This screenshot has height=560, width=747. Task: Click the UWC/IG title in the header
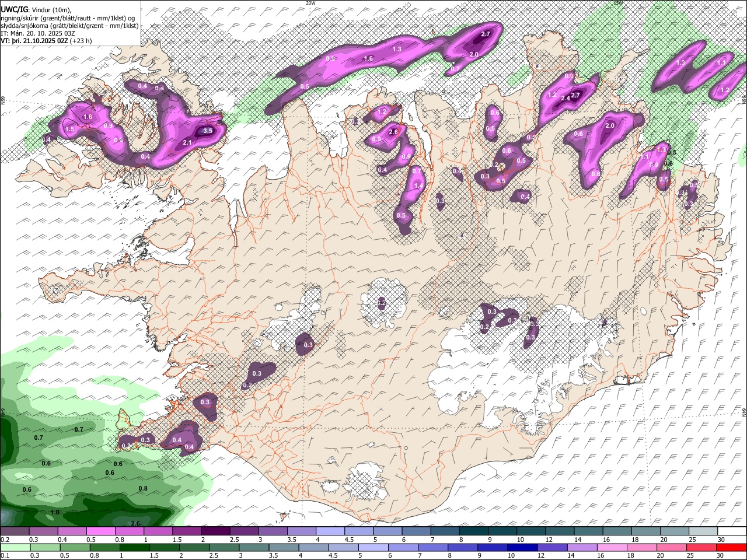(14, 9)
